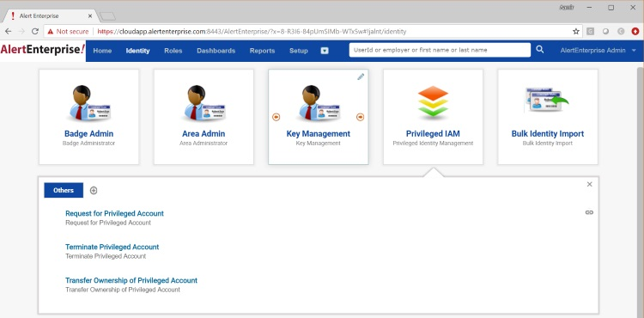Click the Alert Enterprise tab title
This screenshot has height=318, width=644.
[39, 16]
